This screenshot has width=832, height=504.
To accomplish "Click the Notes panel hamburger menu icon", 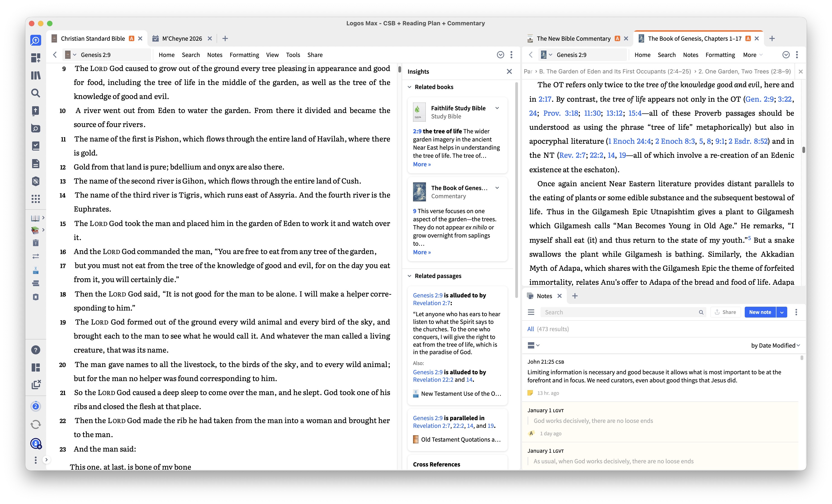I will point(531,312).
